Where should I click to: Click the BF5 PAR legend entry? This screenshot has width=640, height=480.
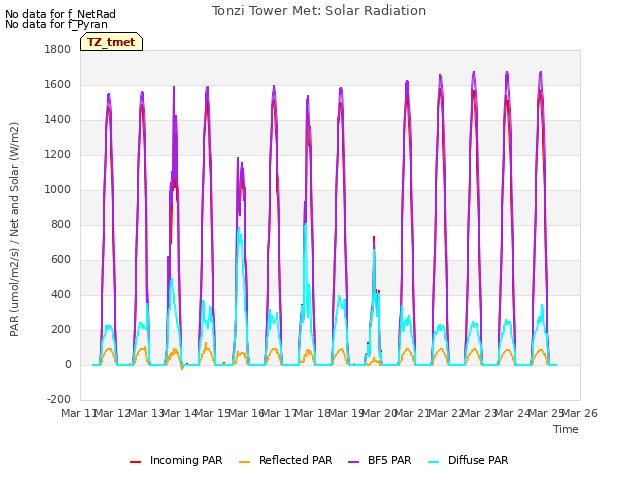[380, 460]
